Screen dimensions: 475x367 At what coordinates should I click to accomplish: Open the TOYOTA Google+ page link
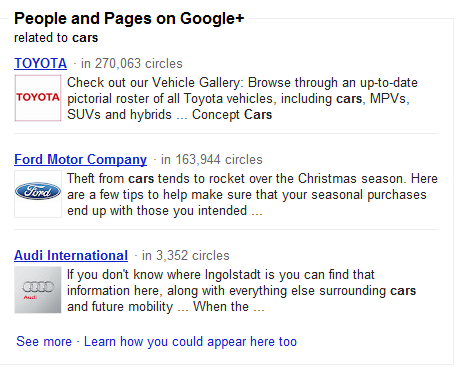[x=40, y=63]
